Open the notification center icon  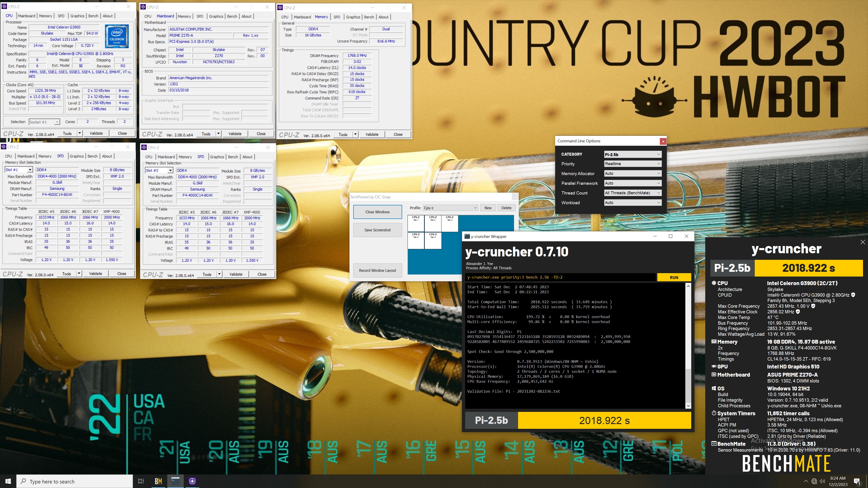[x=857, y=482]
